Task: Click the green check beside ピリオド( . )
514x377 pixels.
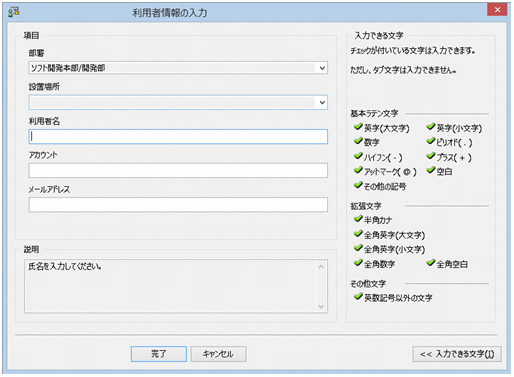Action: click(431, 141)
